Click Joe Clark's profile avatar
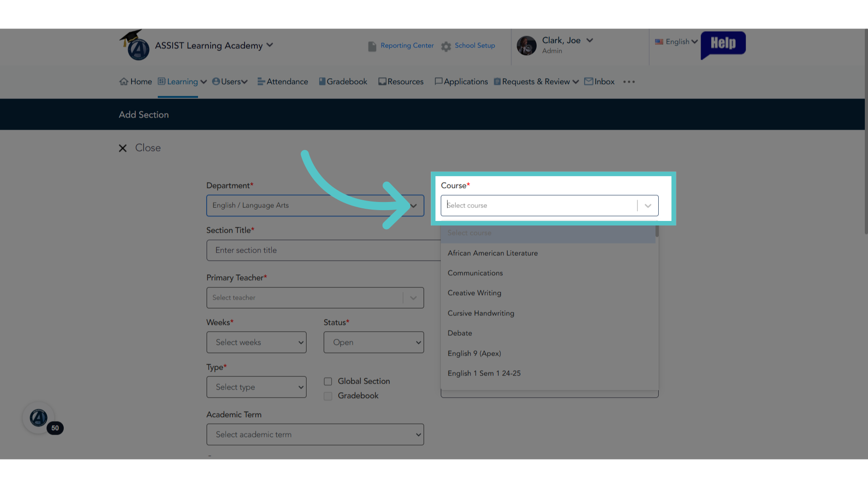868x488 pixels. (526, 46)
